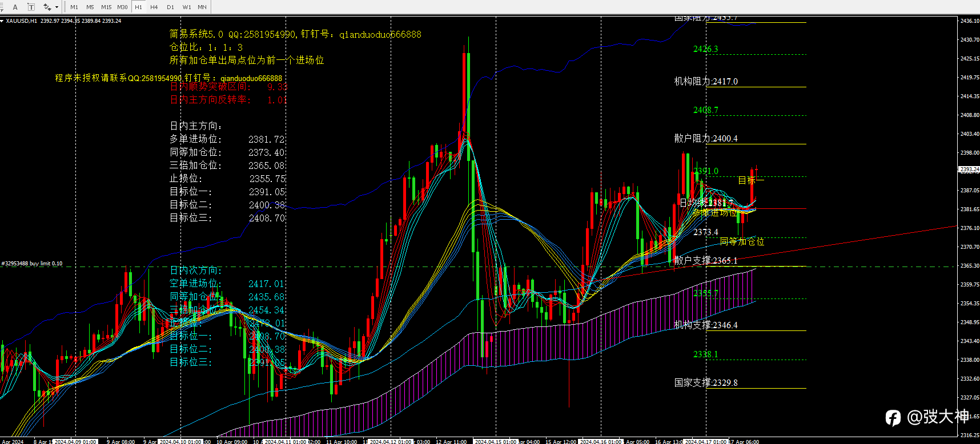Image resolution: width=980 pixels, height=444 pixels.
Task: Click the 国家支撑:2329.8 support label
Action: click(706, 383)
